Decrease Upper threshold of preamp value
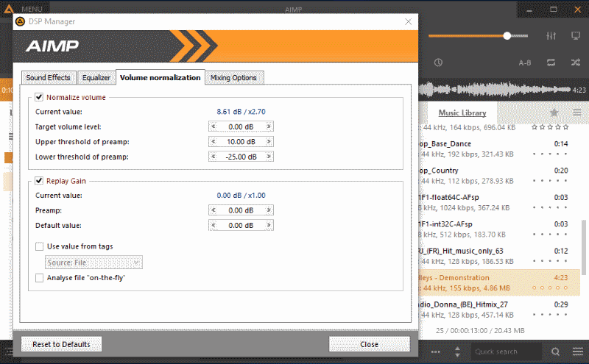The height and width of the screenshot is (364, 589). point(214,141)
